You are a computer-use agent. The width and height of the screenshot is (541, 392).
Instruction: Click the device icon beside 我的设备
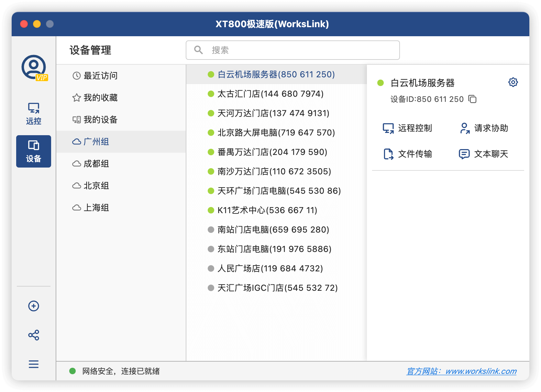coord(77,120)
